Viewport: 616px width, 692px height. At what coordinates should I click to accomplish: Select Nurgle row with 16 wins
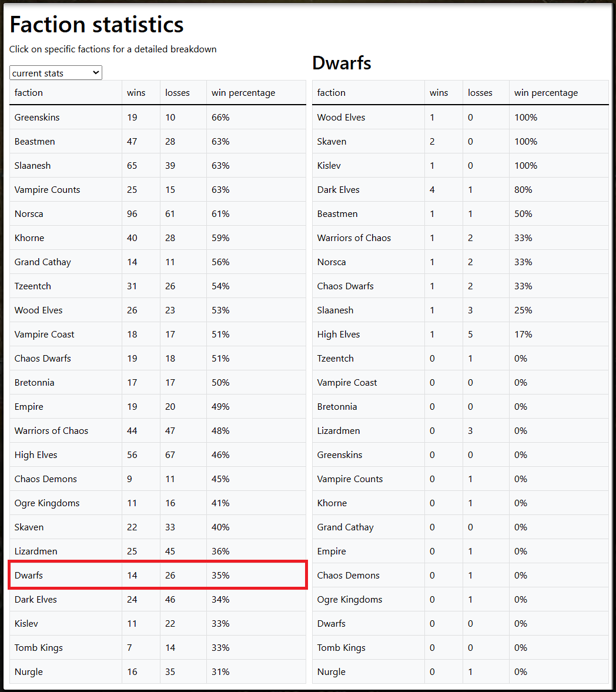point(158,671)
